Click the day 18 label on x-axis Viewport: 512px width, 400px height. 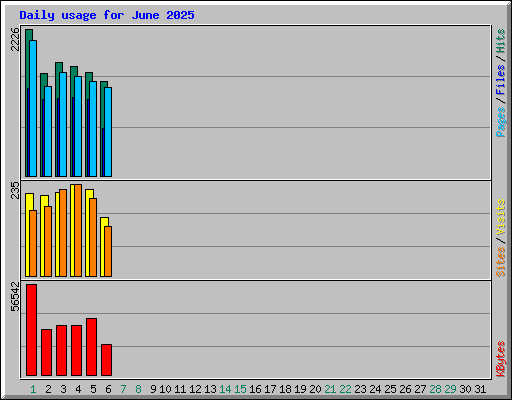[285, 389]
